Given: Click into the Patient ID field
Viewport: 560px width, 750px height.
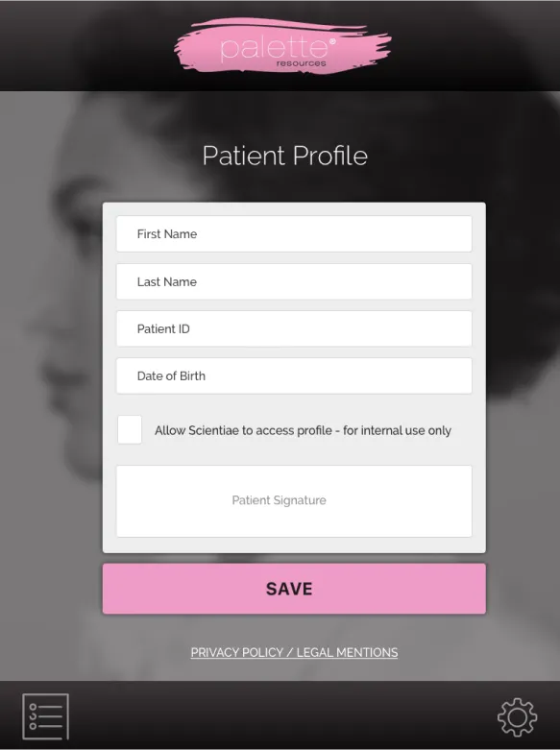Looking at the screenshot, I should pos(294,328).
